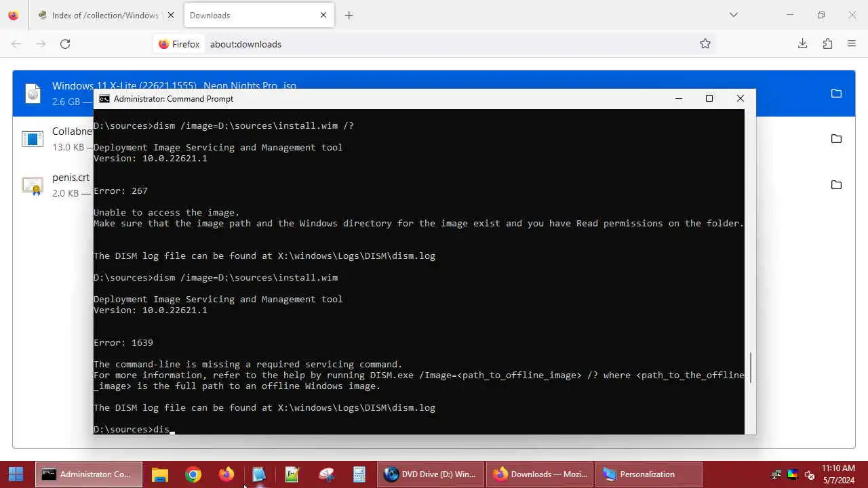Show Windows 11 X-Lite ISO in folder
The height and width of the screenshot is (488, 868).
coord(836,94)
